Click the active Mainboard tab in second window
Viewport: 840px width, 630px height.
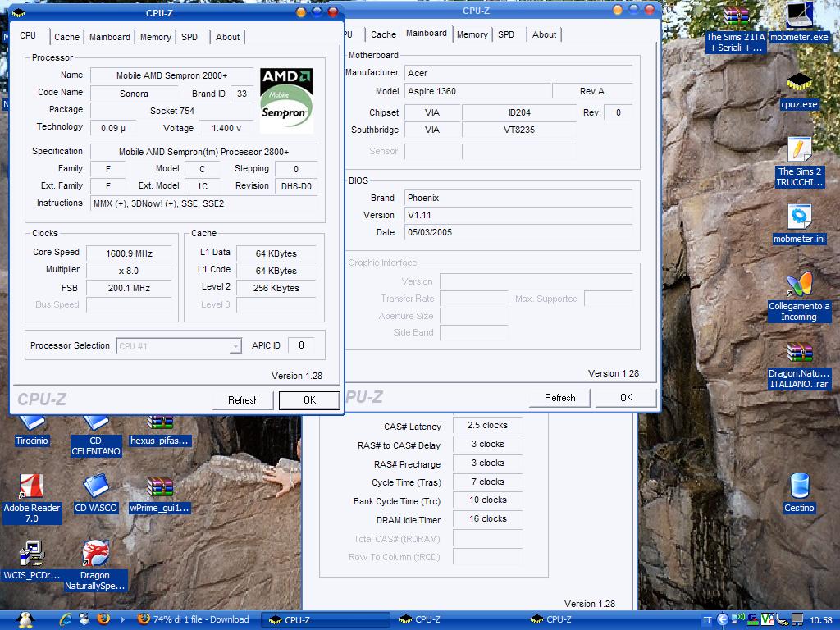click(x=427, y=33)
